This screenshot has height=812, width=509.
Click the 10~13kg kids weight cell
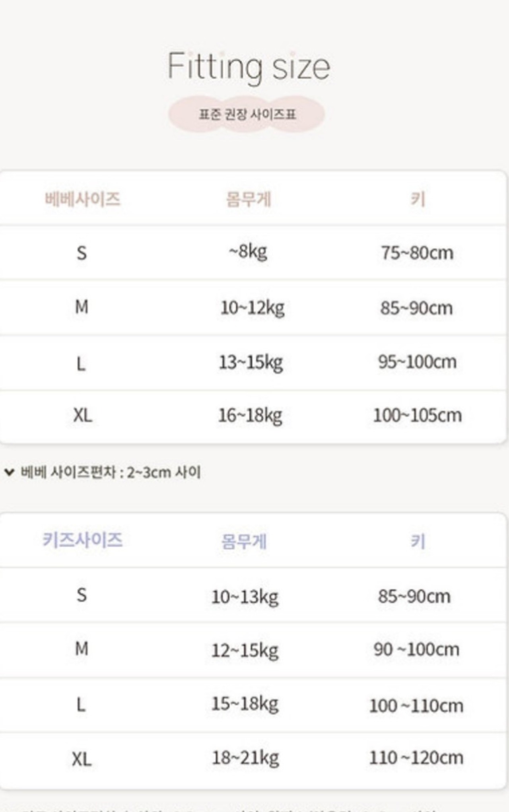tap(245, 597)
